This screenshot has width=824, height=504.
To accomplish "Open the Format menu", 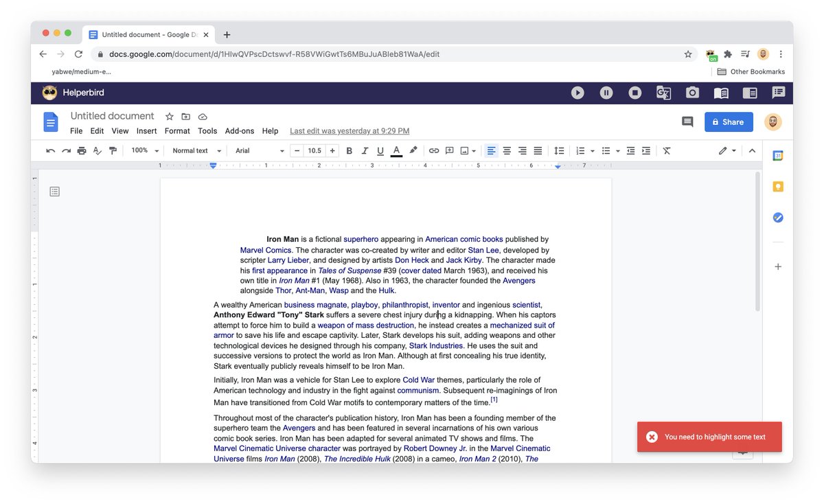I will pyautogui.click(x=177, y=131).
